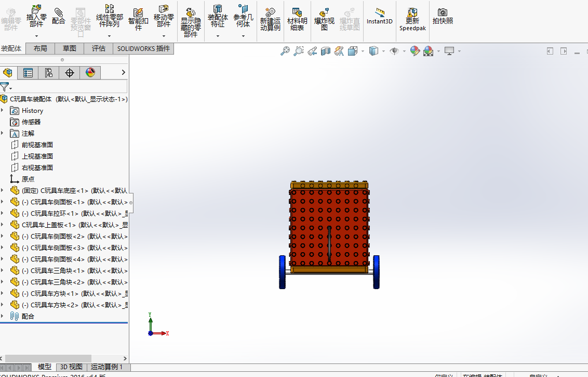Open Move Component dropdown arrow
The height and width of the screenshot is (377, 588).
coord(164,36)
